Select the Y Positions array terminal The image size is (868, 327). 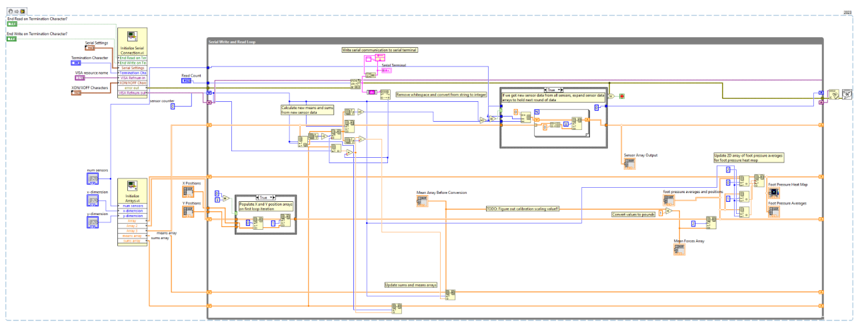188,212
